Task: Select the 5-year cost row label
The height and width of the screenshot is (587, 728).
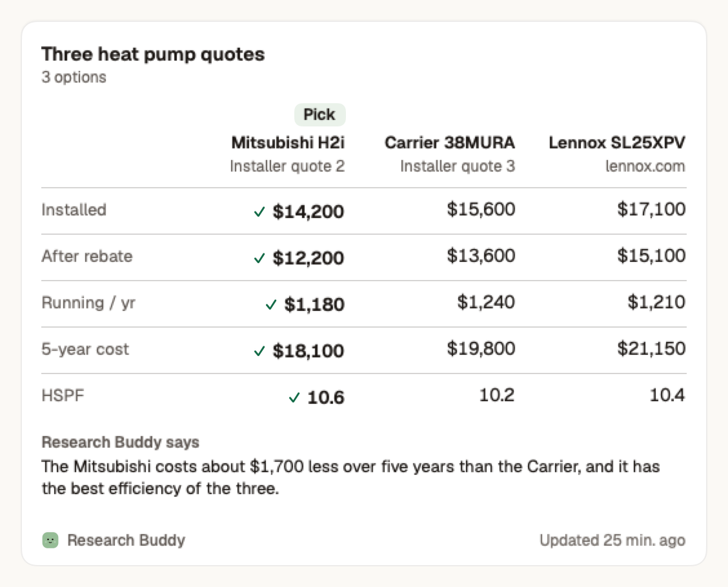Action: point(85,349)
